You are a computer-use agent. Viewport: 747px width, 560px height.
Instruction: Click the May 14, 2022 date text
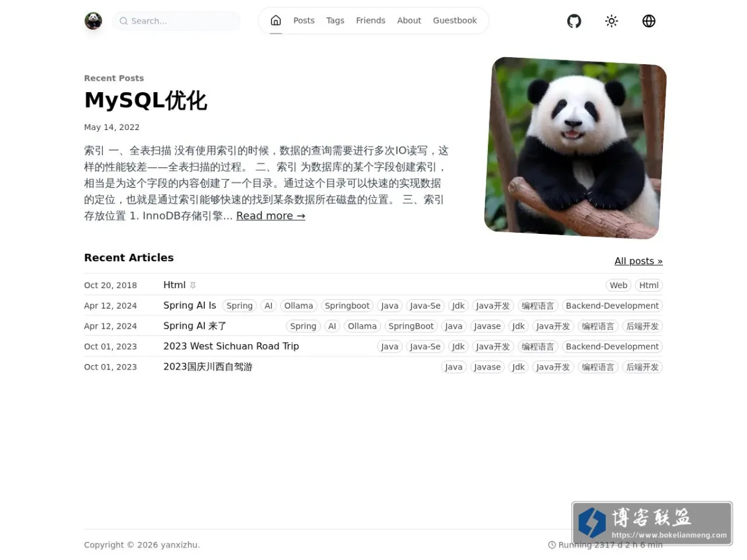tap(112, 127)
